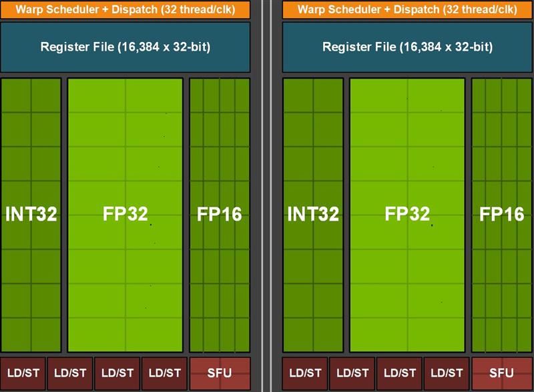Select the fourth LD/ST unit, right partition

click(447, 373)
